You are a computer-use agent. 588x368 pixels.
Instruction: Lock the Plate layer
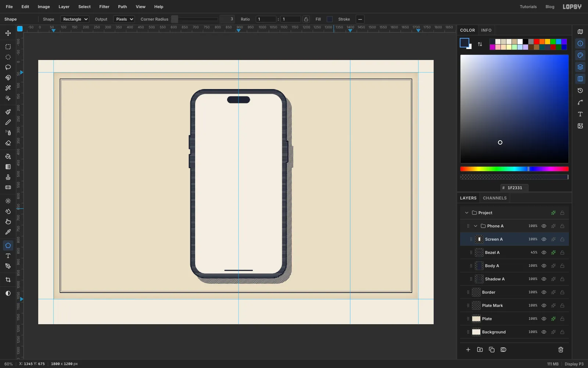[562, 319]
